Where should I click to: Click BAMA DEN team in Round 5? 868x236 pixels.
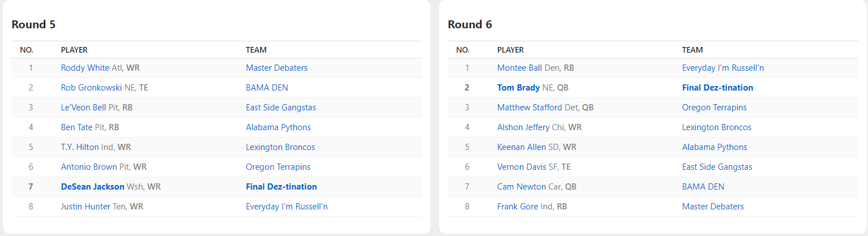click(x=267, y=88)
